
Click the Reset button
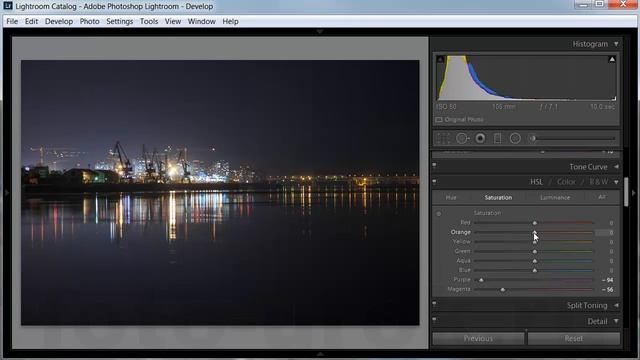pyautogui.click(x=573, y=338)
